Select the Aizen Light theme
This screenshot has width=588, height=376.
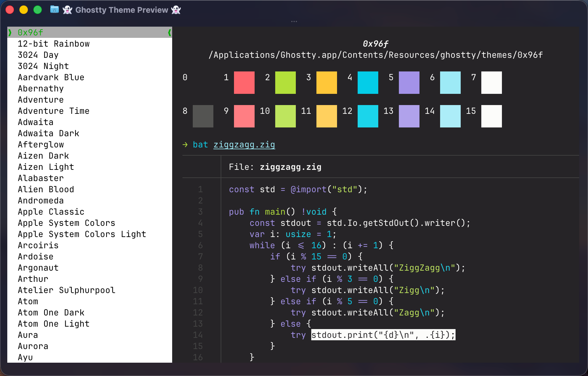coord(90,167)
